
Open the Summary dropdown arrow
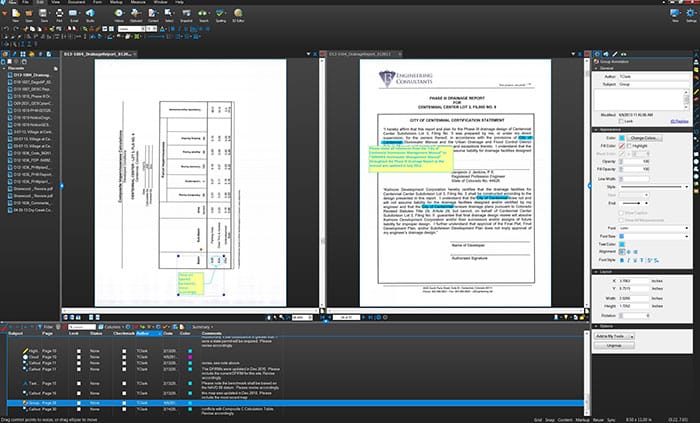point(212,327)
